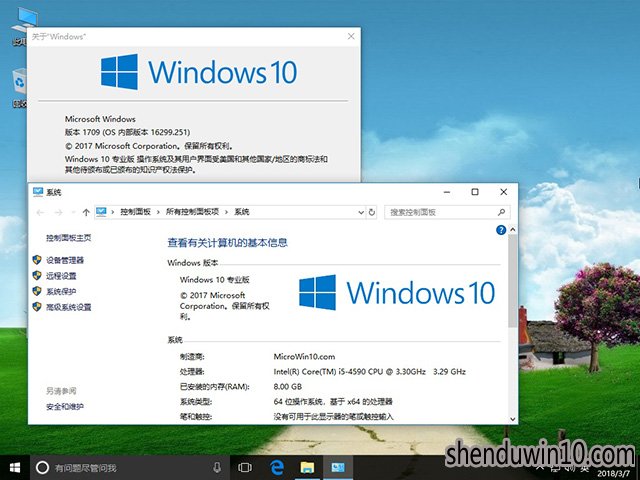Maximize the System window
Screen dimensions: 640x480
[x=475, y=192]
